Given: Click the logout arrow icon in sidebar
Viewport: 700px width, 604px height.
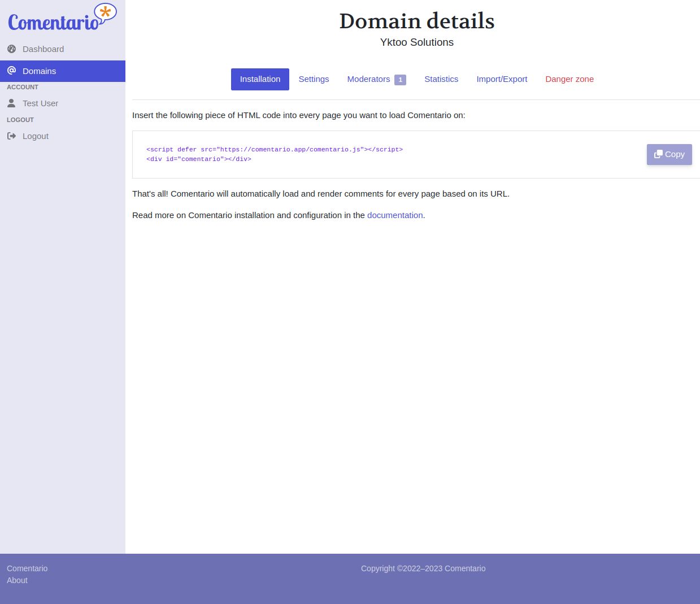Looking at the screenshot, I should point(11,136).
